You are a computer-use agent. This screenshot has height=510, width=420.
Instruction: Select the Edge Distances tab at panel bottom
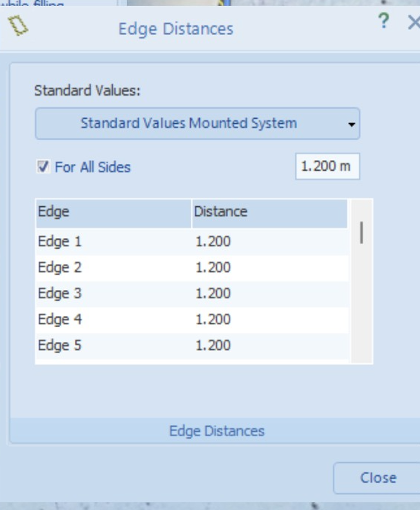pyautogui.click(x=216, y=431)
